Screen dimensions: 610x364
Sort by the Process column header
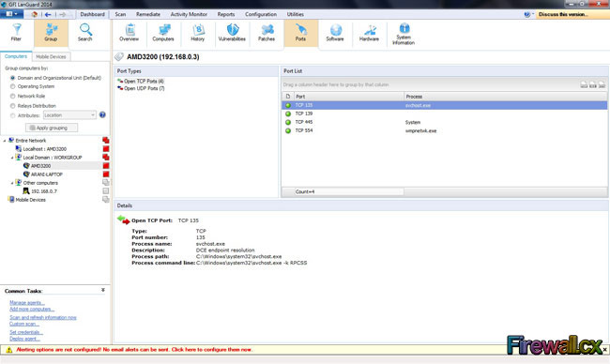point(505,97)
